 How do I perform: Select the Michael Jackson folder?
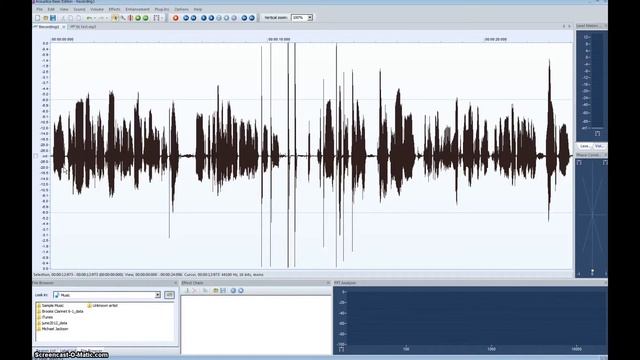(52, 329)
